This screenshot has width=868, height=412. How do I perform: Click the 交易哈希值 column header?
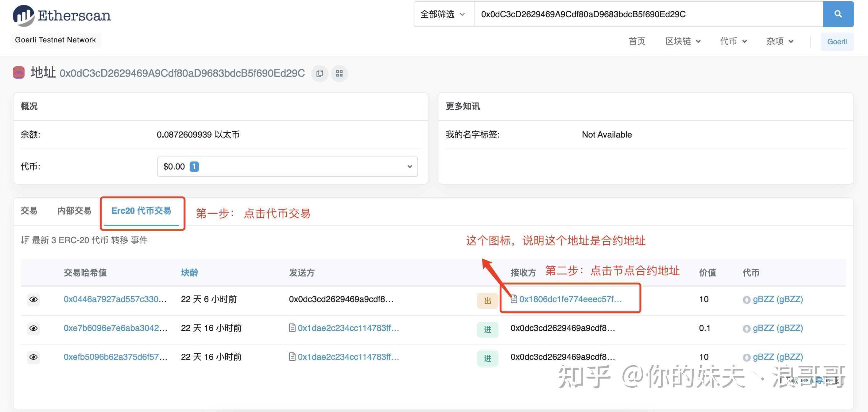coord(85,272)
